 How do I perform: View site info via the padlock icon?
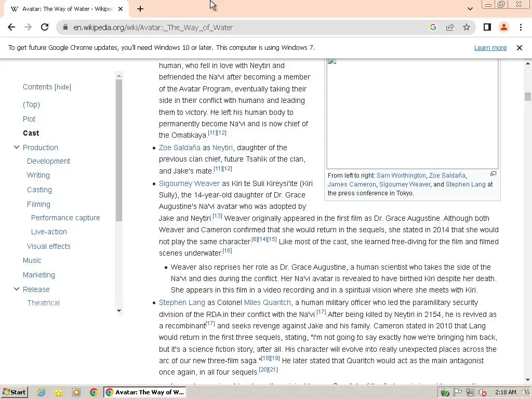click(x=65, y=27)
